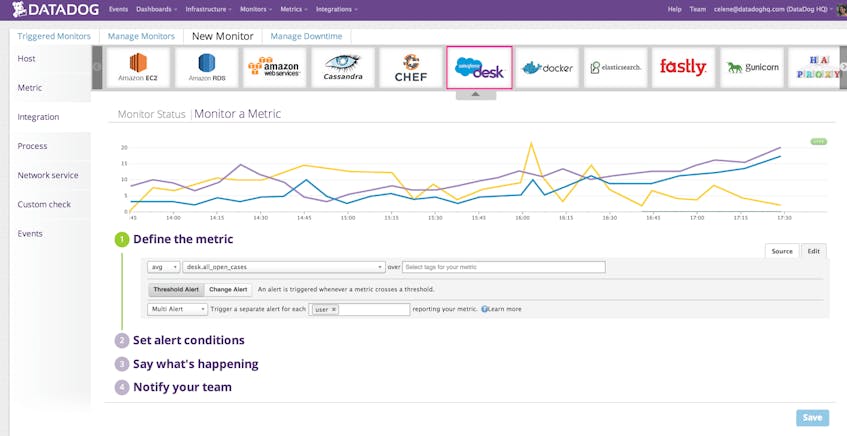Expand step 3 Say what's happening
The image size is (847, 436).
point(196,364)
